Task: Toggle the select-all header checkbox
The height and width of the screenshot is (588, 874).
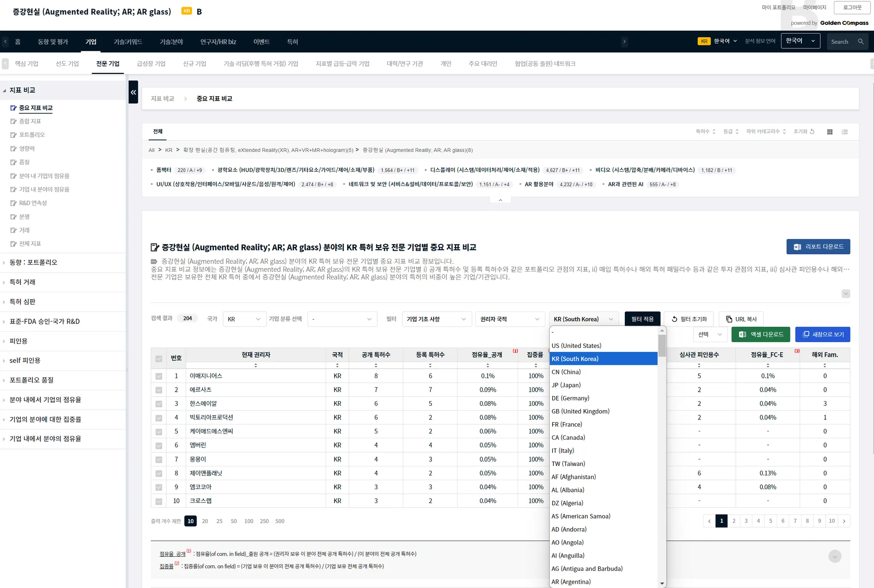Action: pos(159,359)
